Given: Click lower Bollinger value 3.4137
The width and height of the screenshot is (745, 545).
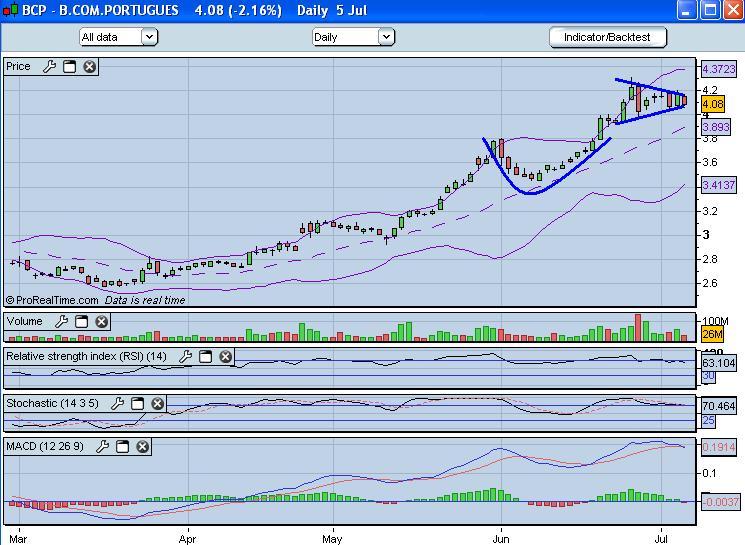Looking at the screenshot, I should 719,185.
